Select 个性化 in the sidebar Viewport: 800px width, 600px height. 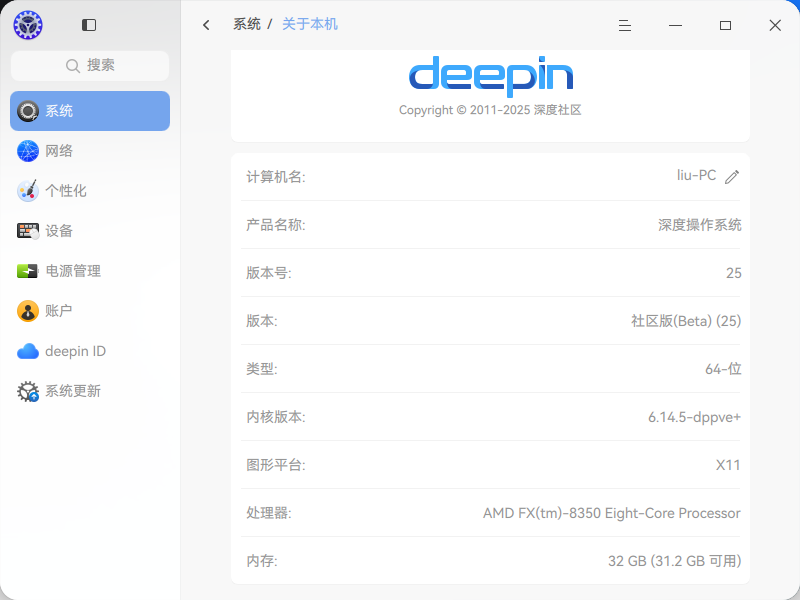click(x=90, y=191)
